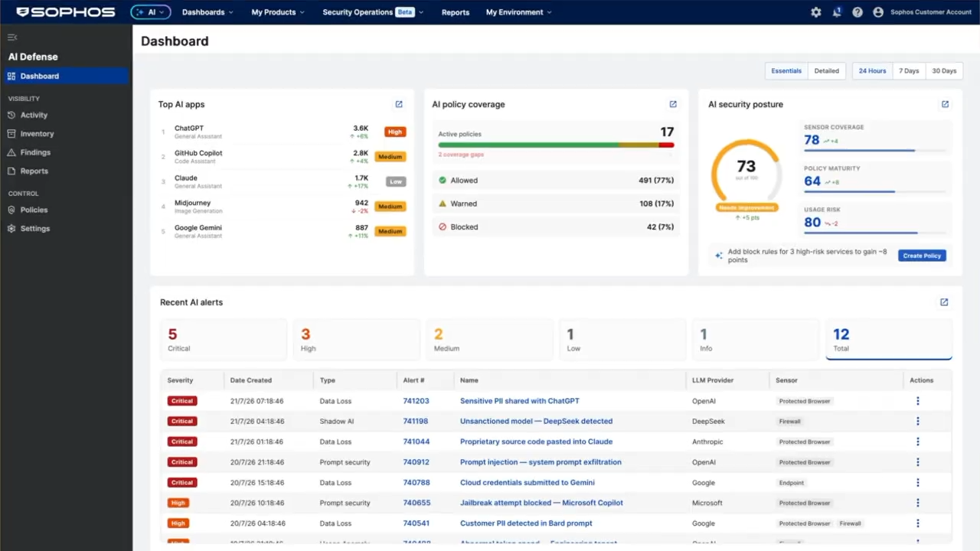Screen dimensions: 980x551
Task: Open Top AI apps in expanded view
Action: pyautogui.click(x=399, y=104)
